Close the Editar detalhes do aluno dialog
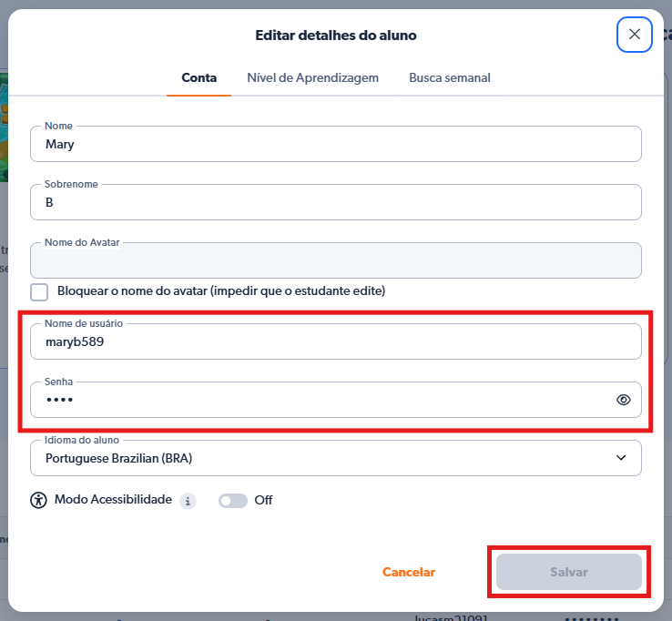672x621 pixels. click(634, 35)
